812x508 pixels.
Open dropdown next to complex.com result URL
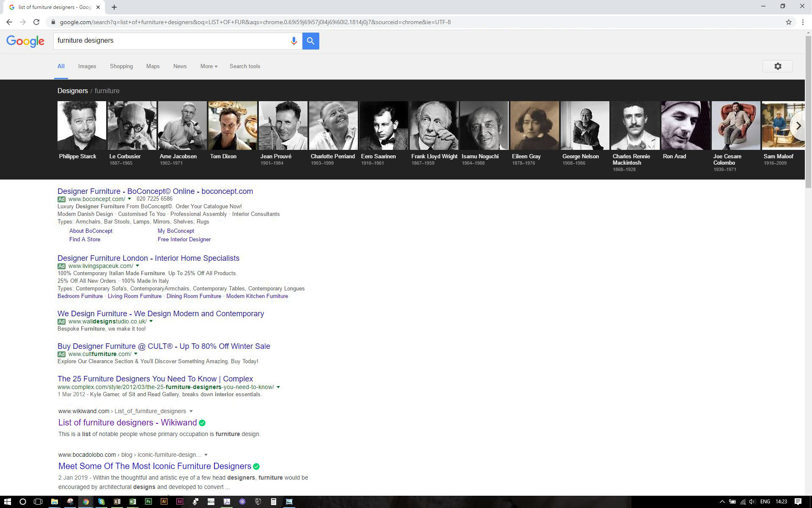278,387
